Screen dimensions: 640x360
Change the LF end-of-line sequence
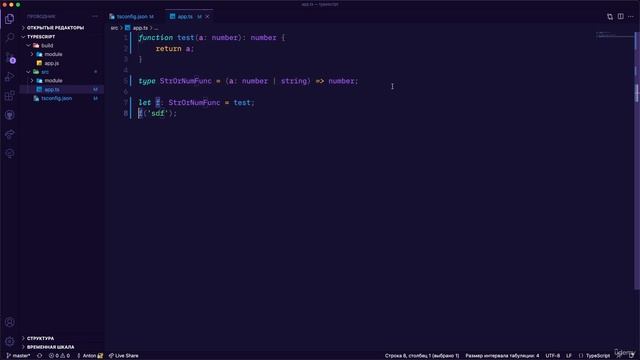coord(569,356)
